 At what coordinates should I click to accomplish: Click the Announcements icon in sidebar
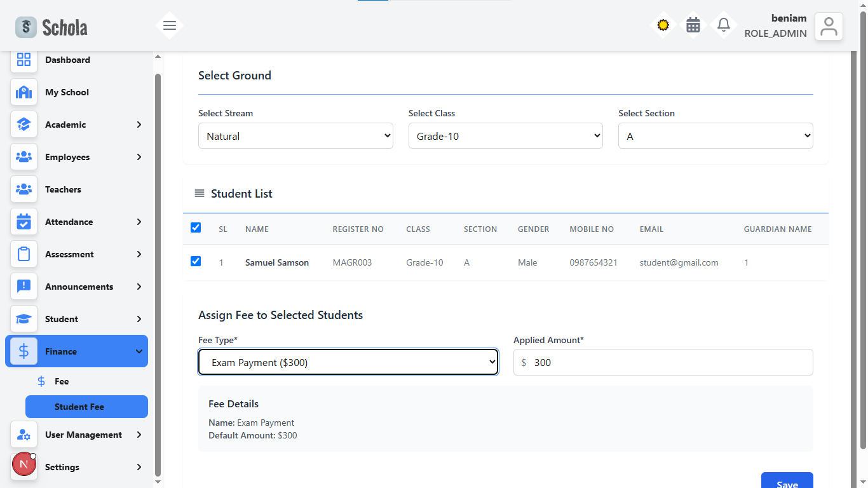click(24, 287)
